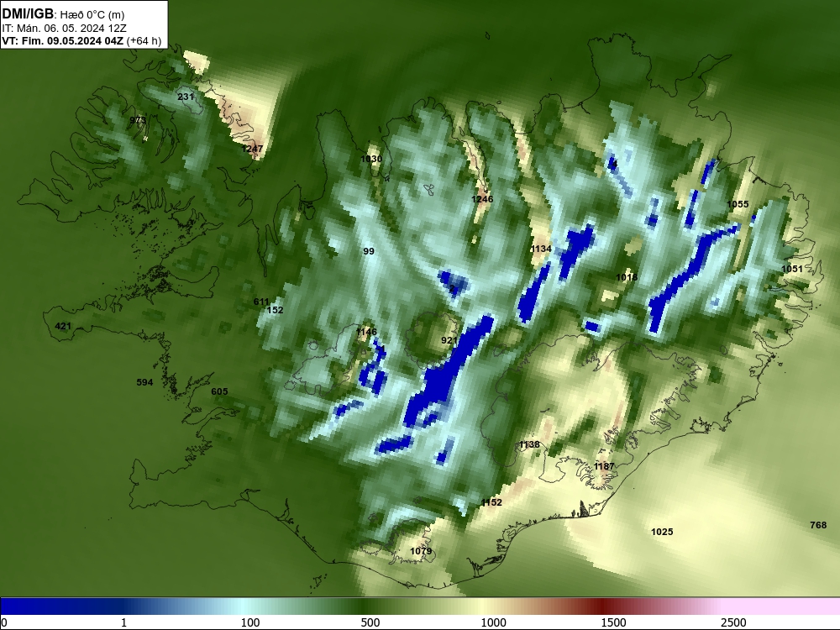Click legend tick label 500
The height and width of the screenshot is (630, 840).
(370, 622)
